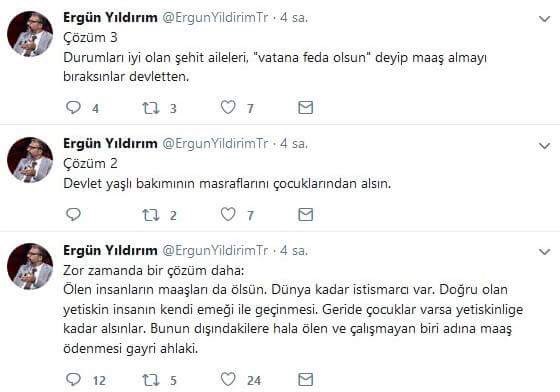The width and height of the screenshot is (560, 392).
Task: Send Çözüm 3 tweet via direct message
Action: coord(306,107)
